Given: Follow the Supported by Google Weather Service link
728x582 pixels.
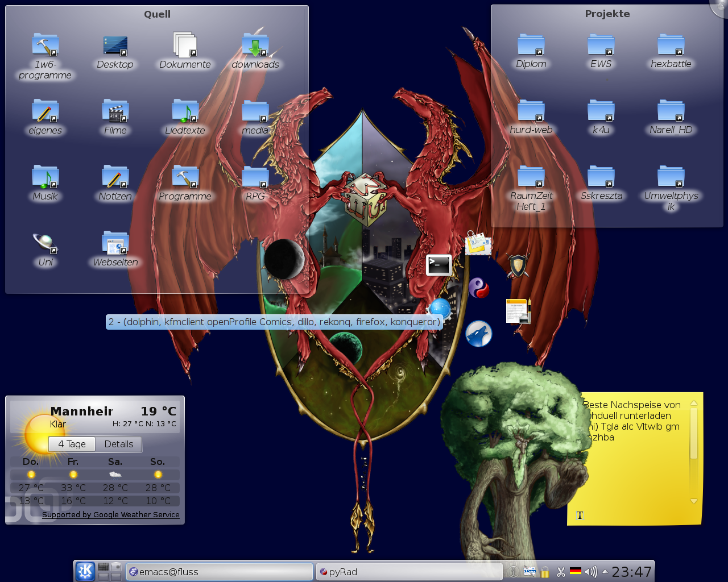Looking at the screenshot, I should pos(110,514).
